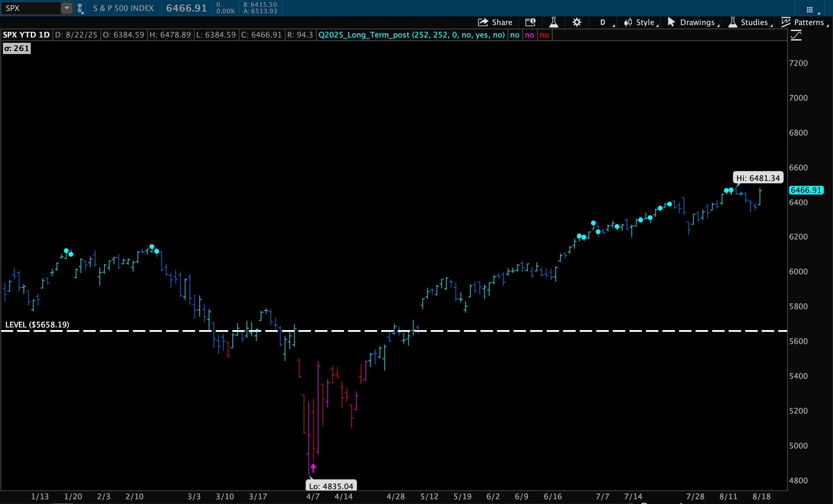Click the Patterns chart icon
The width and height of the screenshot is (833, 504).
click(x=786, y=22)
